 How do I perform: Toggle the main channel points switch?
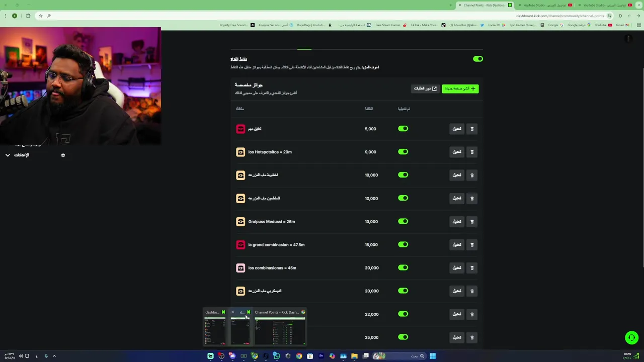(x=478, y=59)
